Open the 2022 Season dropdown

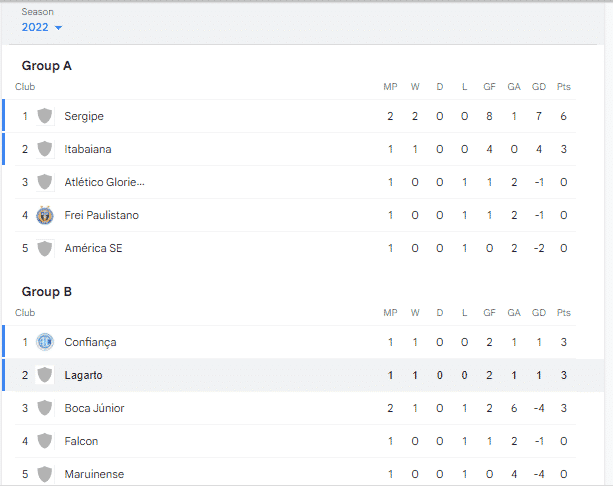[42, 27]
